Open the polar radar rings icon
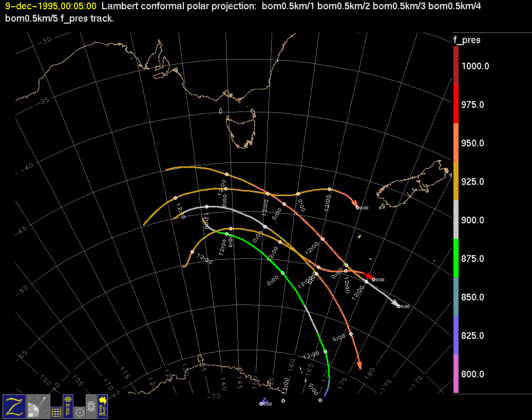This screenshot has width=532, height=420. pos(91,406)
